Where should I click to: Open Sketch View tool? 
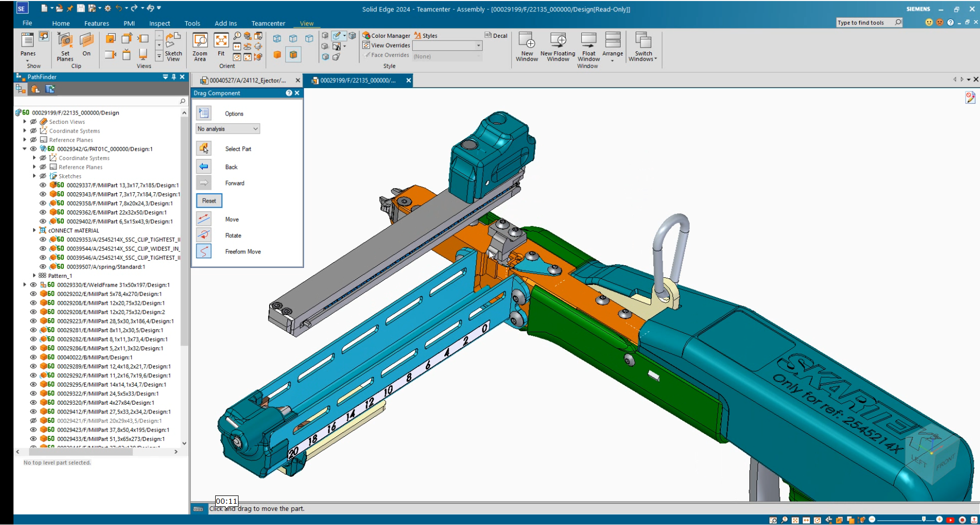pos(173,47)
